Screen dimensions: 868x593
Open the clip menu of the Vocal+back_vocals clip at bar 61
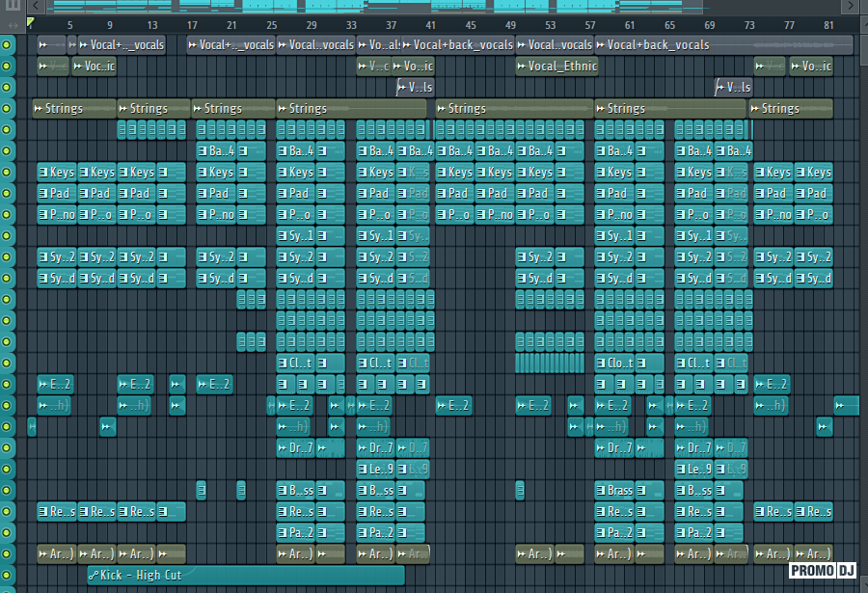(x=601, y=45)
